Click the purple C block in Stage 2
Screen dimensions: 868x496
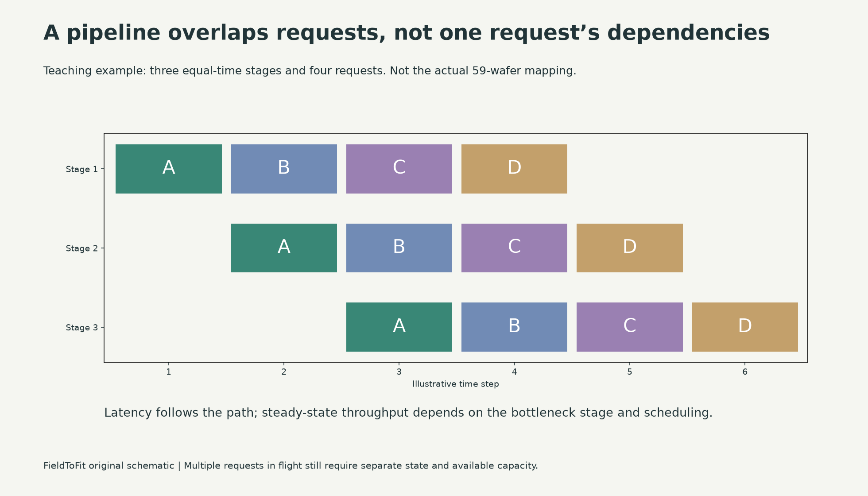514,248
